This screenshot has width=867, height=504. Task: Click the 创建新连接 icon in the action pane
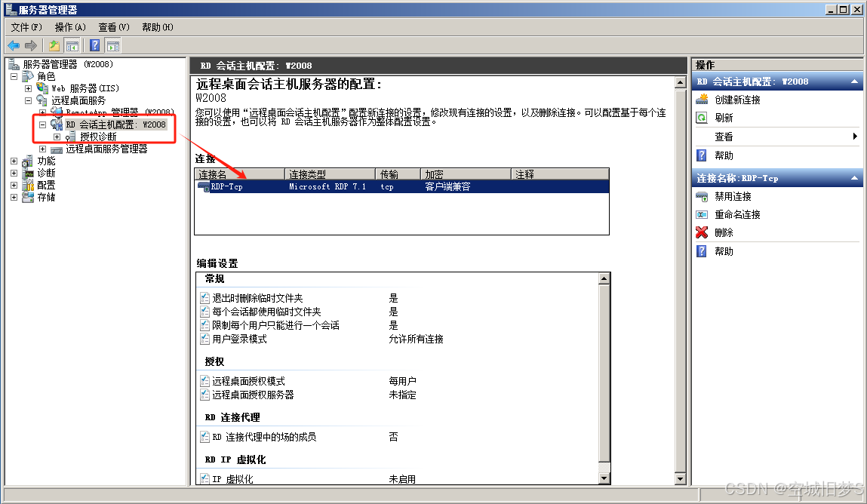pos(701,99)
